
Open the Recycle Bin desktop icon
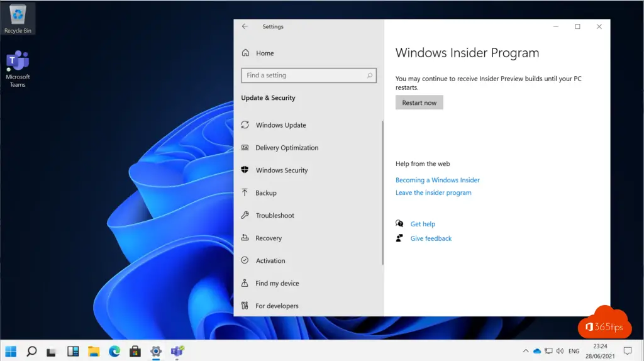click(18, 19)
